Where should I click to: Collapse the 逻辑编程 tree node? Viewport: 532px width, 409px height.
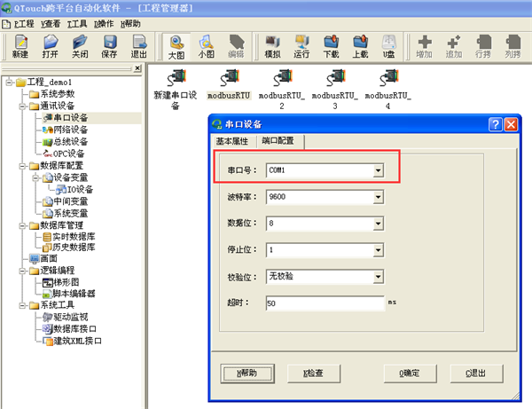pyautogui.click(x=23, y=271)
